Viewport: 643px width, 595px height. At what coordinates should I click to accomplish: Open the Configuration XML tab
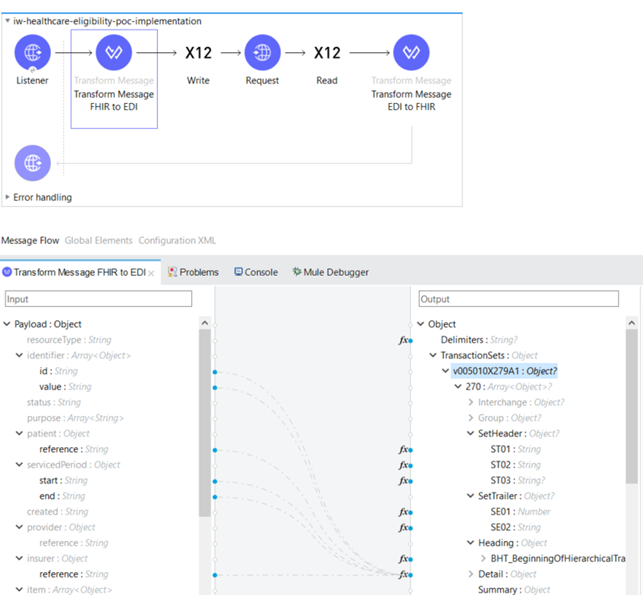[177, 240]
